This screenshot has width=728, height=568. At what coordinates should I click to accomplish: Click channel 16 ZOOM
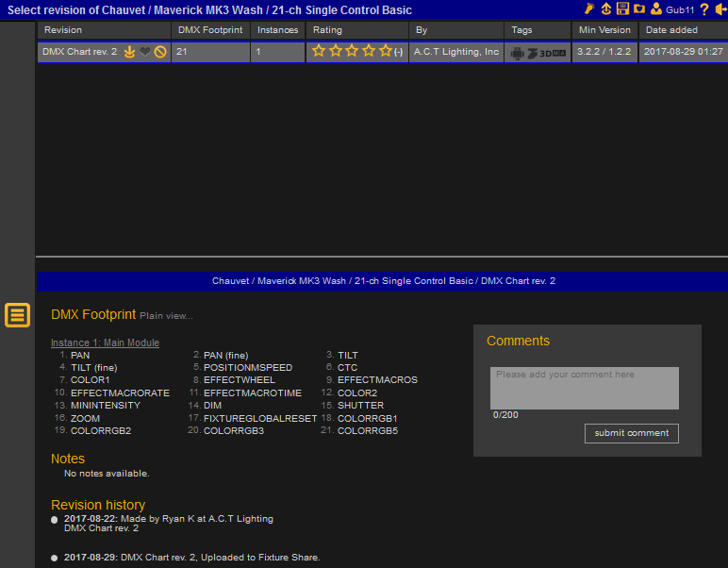click(85, 419)
